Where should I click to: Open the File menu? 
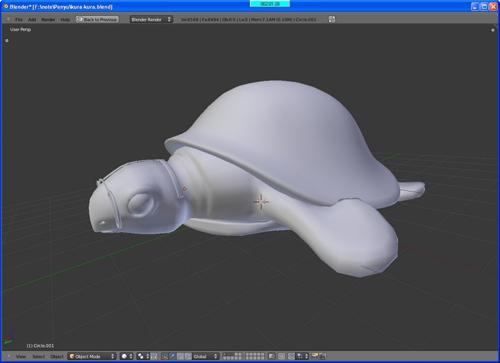point(19,20)
